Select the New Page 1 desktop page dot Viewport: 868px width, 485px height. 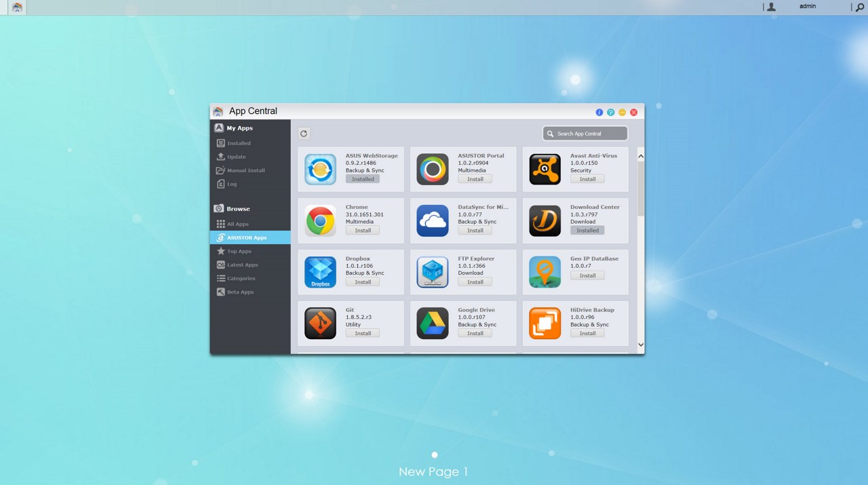click(435, 455)
